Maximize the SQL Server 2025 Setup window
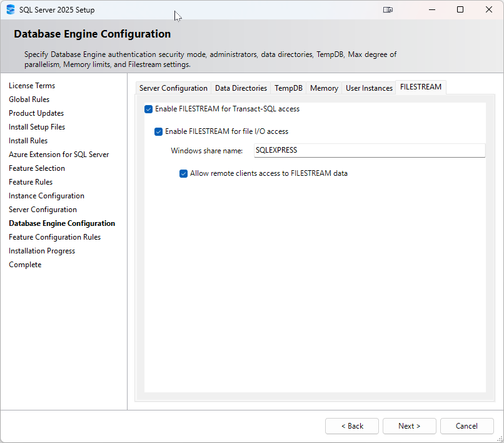This screenshot has width=504, height=443. (460, 9)
